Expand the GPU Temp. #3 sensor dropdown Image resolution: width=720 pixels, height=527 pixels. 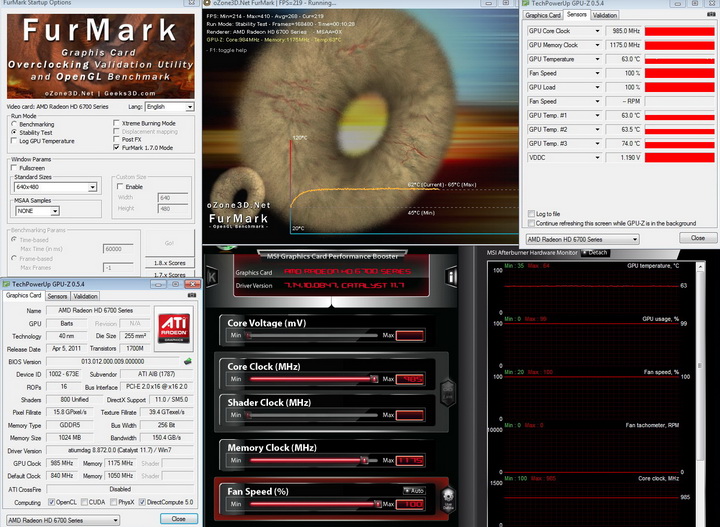pyautogui.click(x=597, y=144)
